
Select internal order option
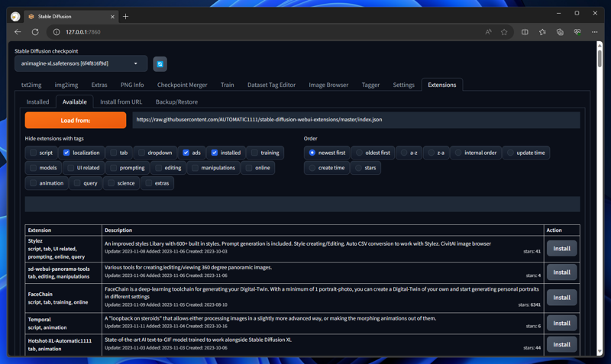click(458, 153)
